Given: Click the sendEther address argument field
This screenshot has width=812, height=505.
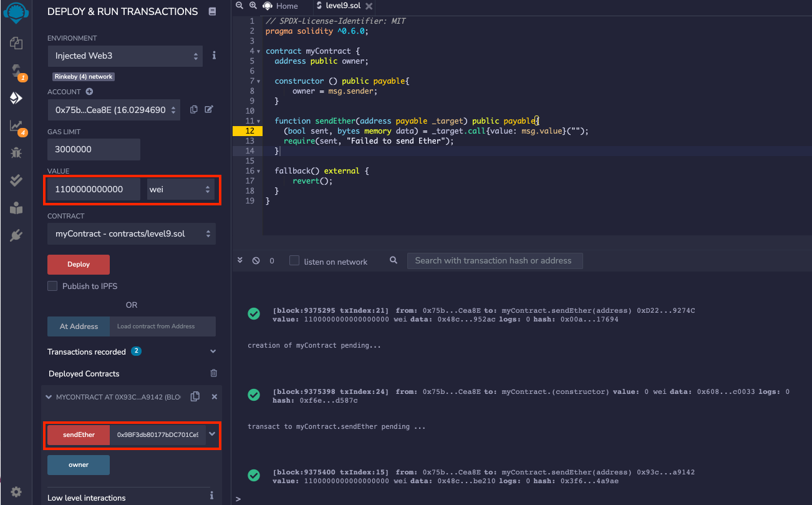Looking at the screenshot, I should tap(157, 434).
